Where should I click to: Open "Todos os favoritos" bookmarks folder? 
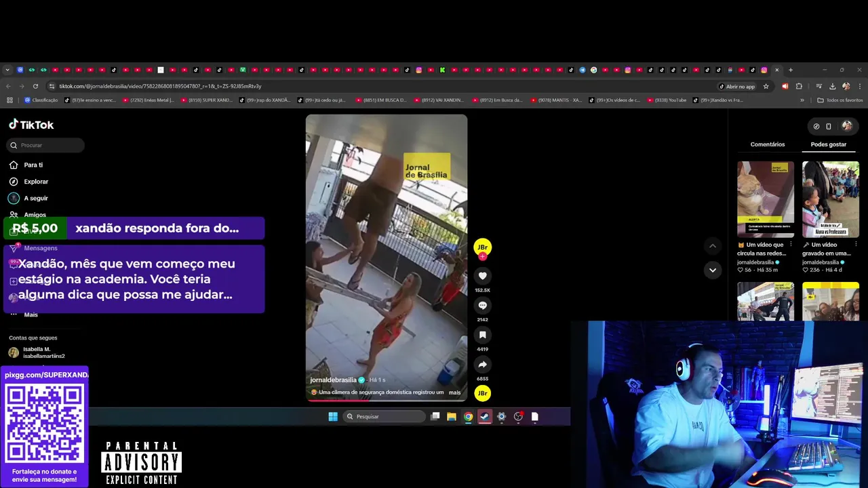coord(840,100)
